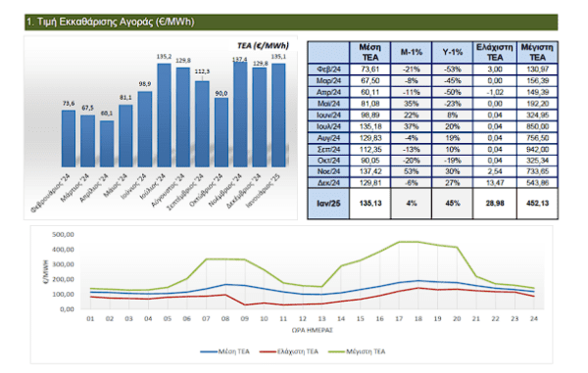Select the Μέση ΤΕΑ column header

[x=369, y=52]
